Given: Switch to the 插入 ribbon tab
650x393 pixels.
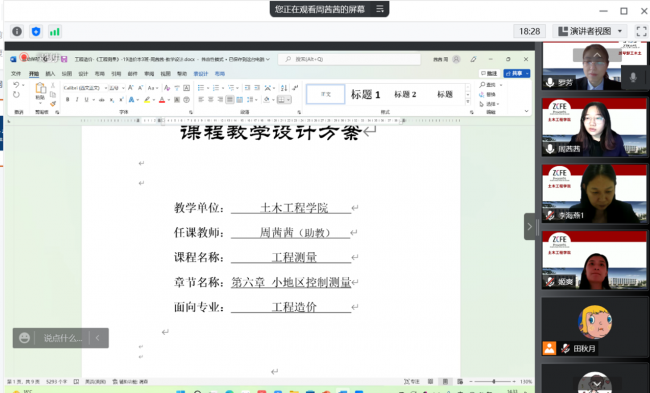Looking at the screenshot, I should [50, 73].
